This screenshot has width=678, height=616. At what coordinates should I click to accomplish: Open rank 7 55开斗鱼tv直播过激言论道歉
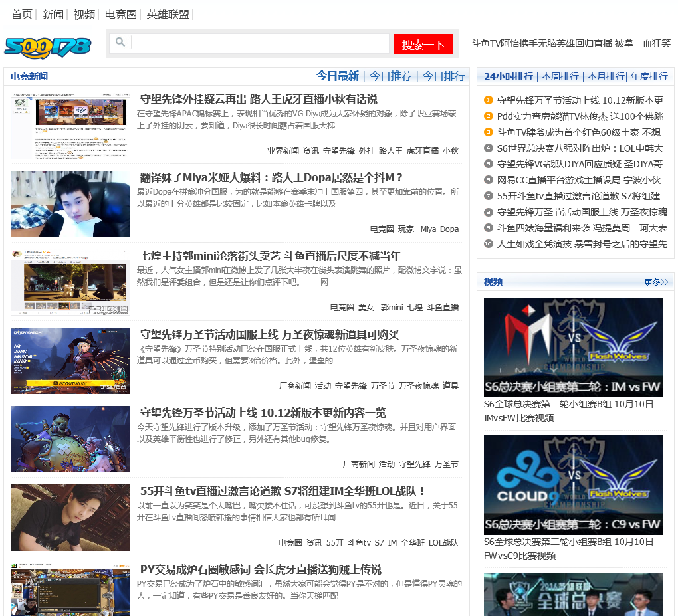[578, 196]
